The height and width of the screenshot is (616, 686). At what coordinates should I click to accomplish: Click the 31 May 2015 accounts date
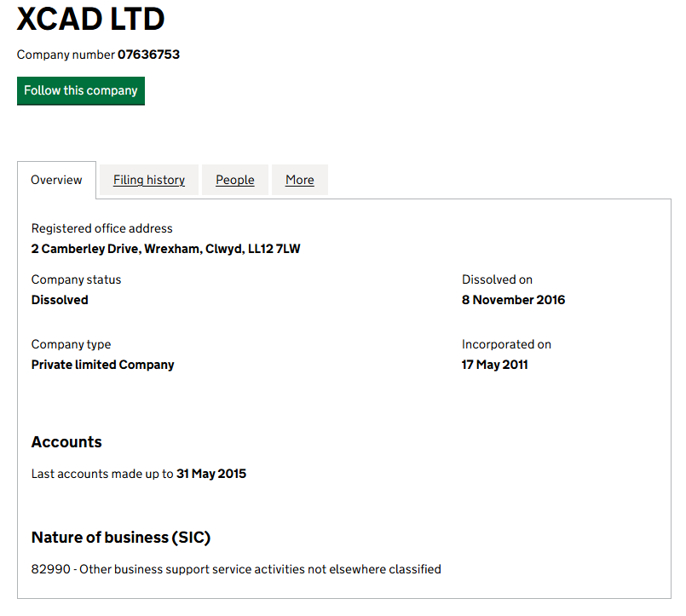pyautogui.click(x=211, y=474)
